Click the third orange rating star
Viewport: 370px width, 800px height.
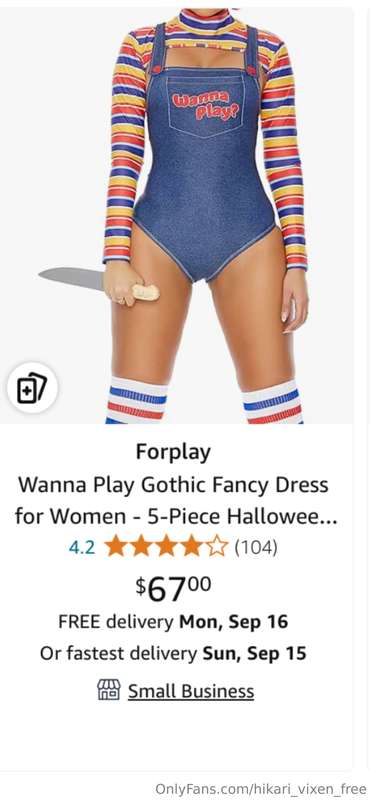coord(166,547)
